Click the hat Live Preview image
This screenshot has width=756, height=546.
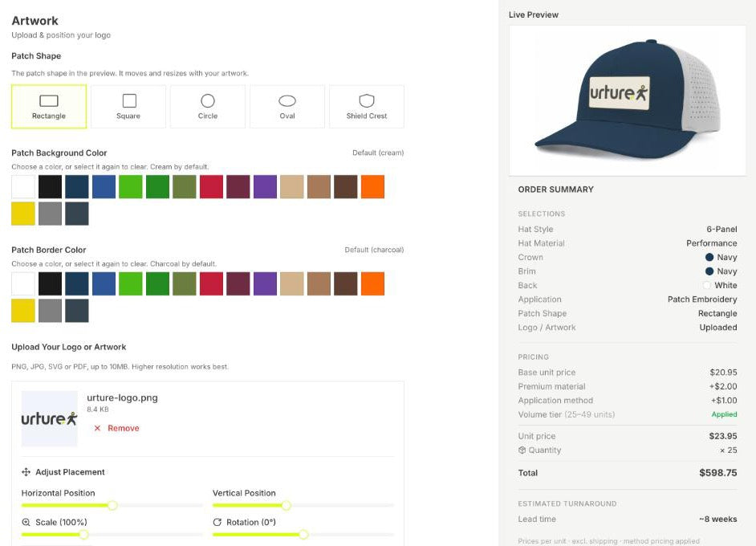pos(628,100)
